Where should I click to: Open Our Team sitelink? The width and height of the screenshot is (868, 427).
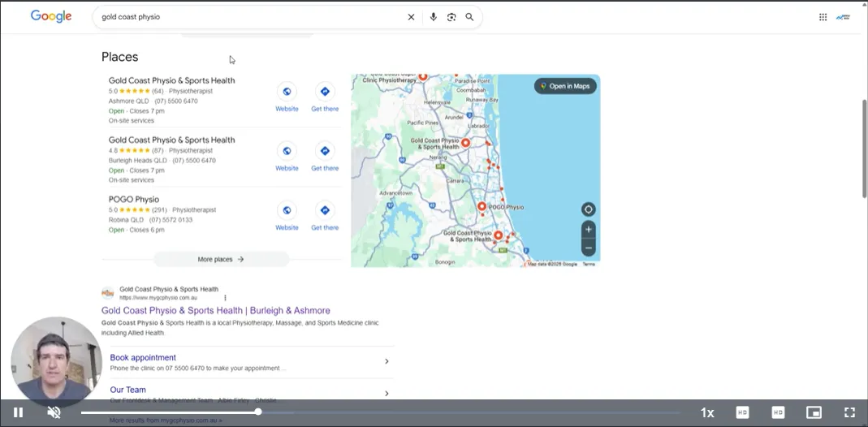[x=127, y=390]
